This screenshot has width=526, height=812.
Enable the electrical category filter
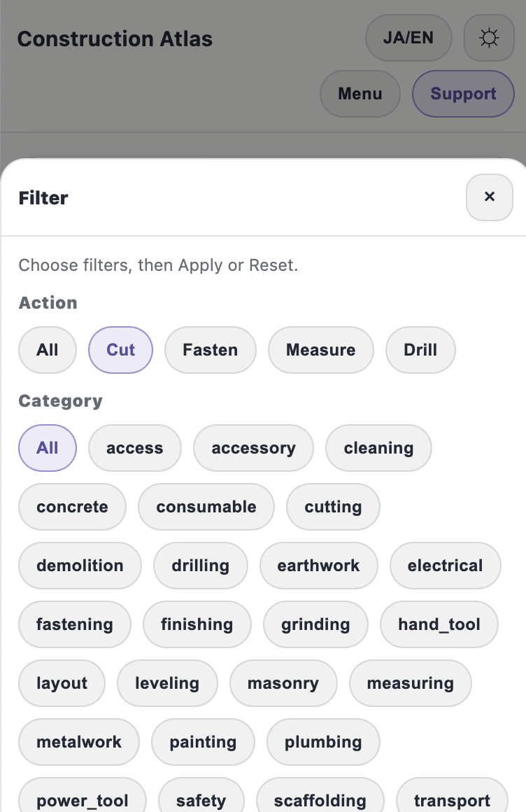tap(445, 566)
